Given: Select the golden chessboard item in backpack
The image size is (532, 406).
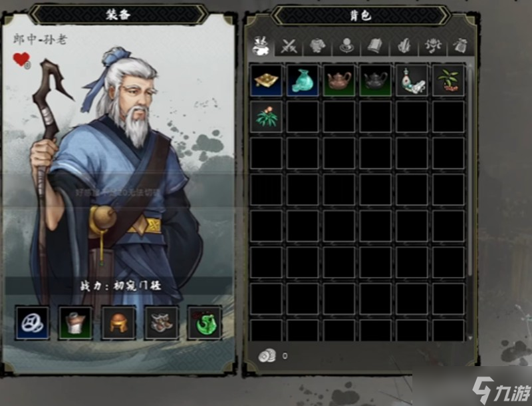Looking at the screenshot, I should click(266, 80).
